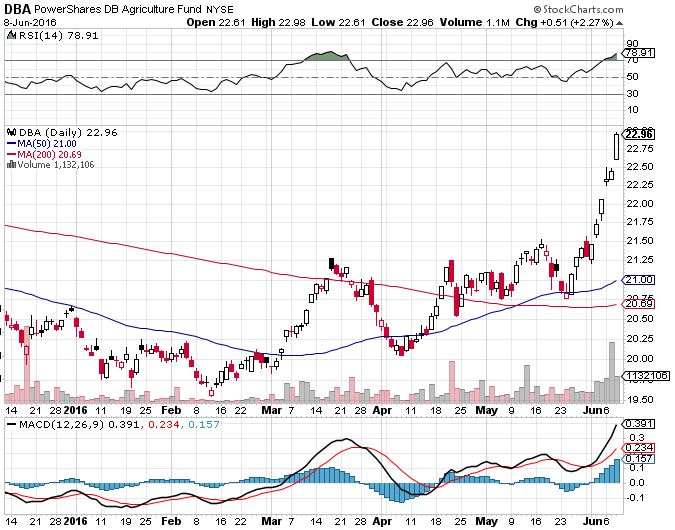675x530 pixels.
Task: Click the Close 22.96 value in header
Action: click(402, 22)
